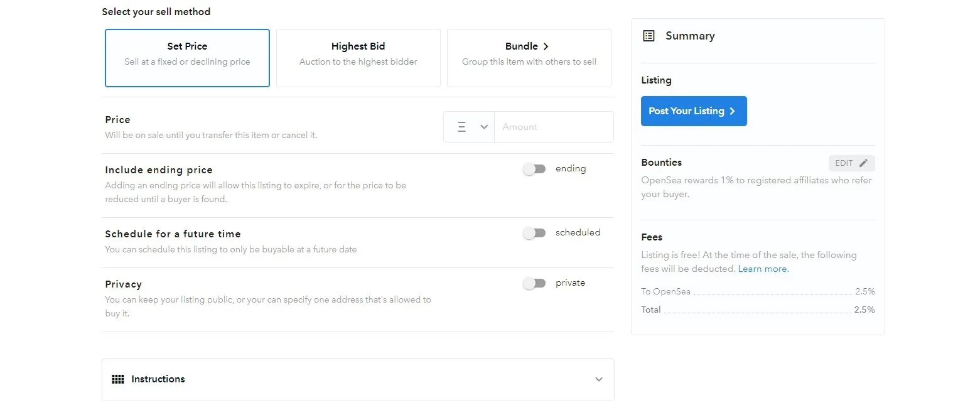The image size is (980, 420).
Task: Expand the Instructions section chevron
Action: pos(598,379)
